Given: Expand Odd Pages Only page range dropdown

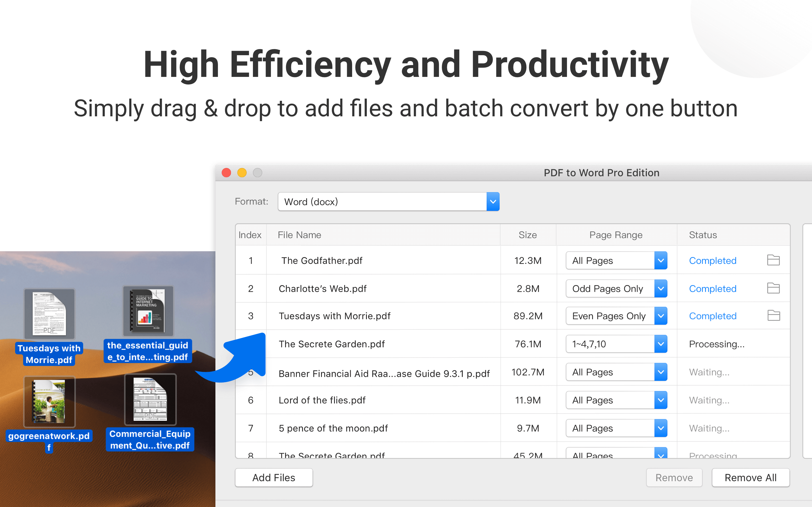Looking at the screenshot, I should [x=660, y=289].
